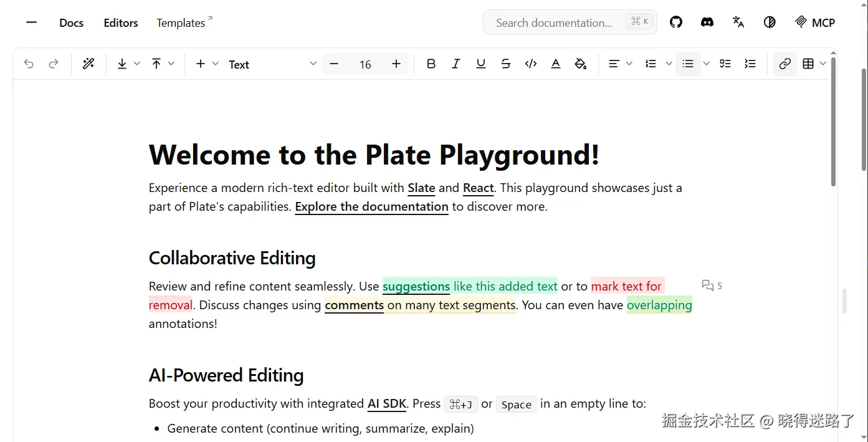Open the Templates navigation link

184,22
